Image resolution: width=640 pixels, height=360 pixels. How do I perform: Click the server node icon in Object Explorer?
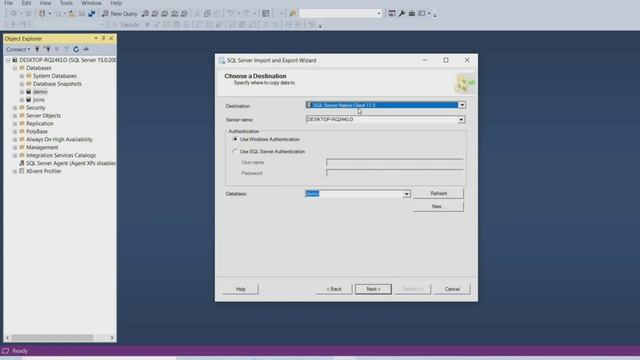tap(15, 60)
